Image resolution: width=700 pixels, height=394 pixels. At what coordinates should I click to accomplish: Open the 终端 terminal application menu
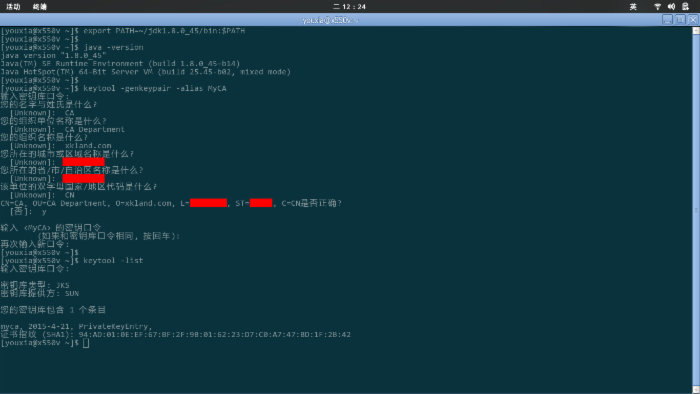(40, 6)
